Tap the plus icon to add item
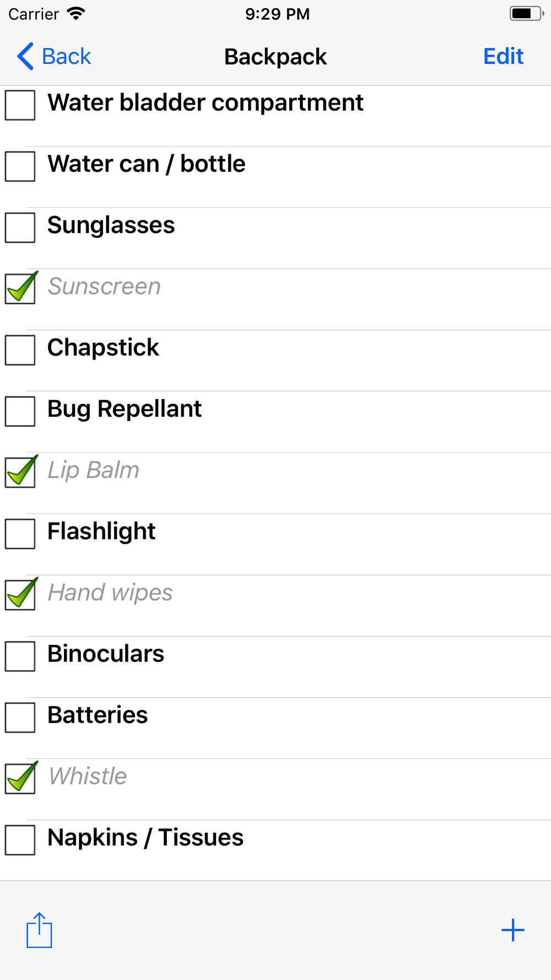Viewport: 551px width, 980px height. [x=512, y=930]
